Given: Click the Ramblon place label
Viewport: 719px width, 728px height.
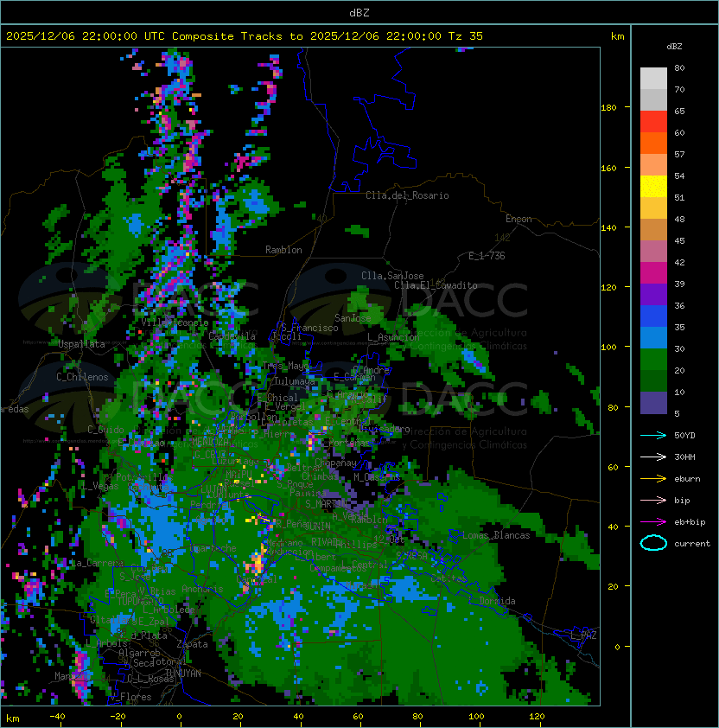Looking at the screenshot, I should [283, 250].
